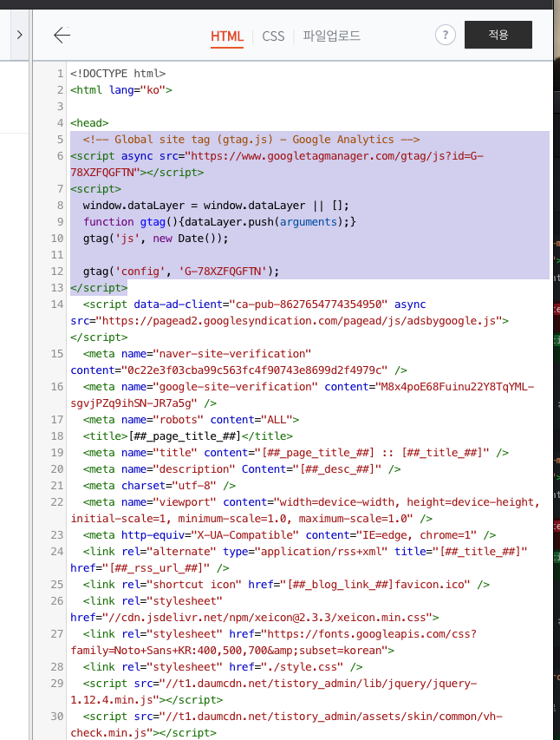560x740 pixels.
Task: Click the jquery-1.12.4.min.js script line
Action: point(274,692)
